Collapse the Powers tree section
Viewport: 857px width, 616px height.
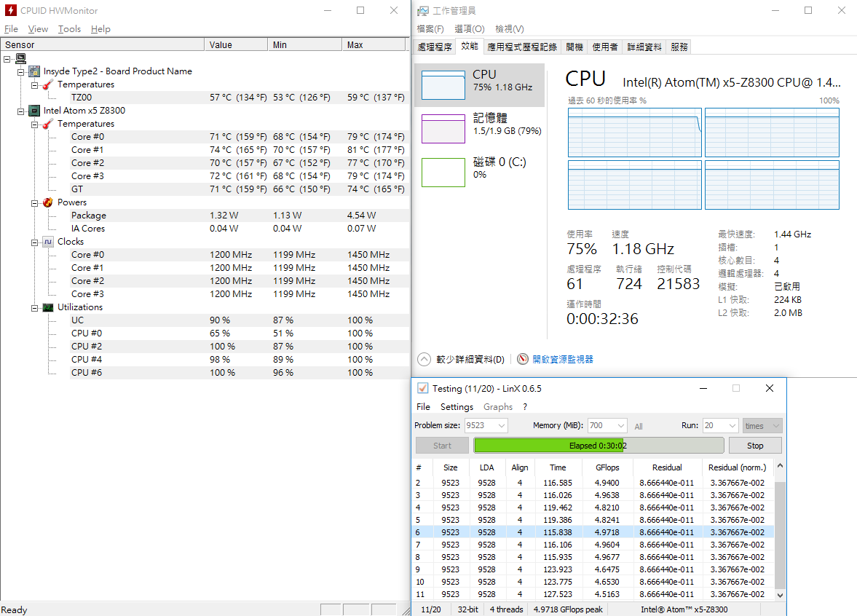coord(34,202)
